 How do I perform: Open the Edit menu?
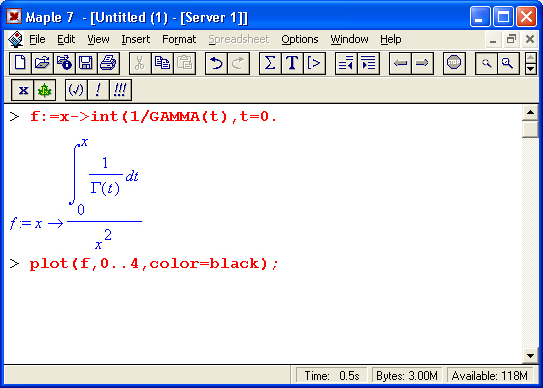point(66,39)
